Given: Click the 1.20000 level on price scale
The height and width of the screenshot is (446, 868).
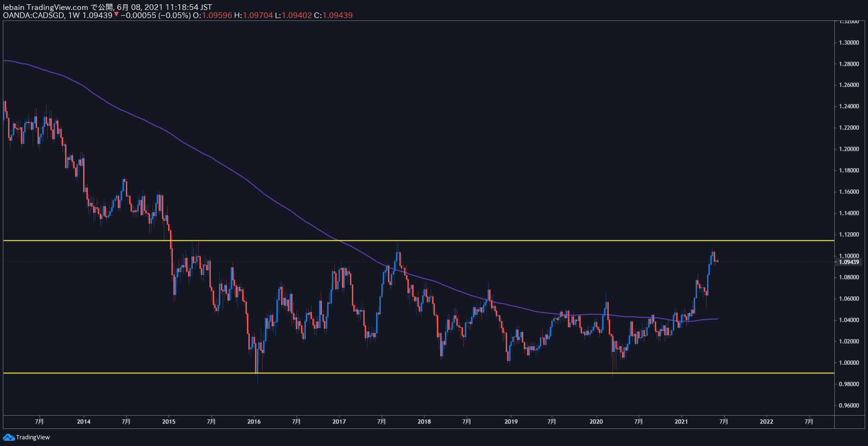Looking at the screenshot, I should pos(849,149).
